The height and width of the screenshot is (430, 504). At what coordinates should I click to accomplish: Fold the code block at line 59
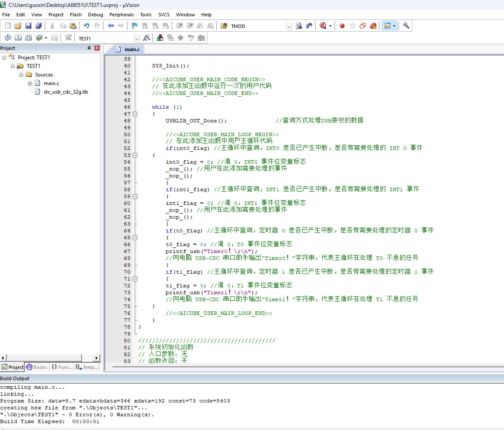click(x=135, y=196)
